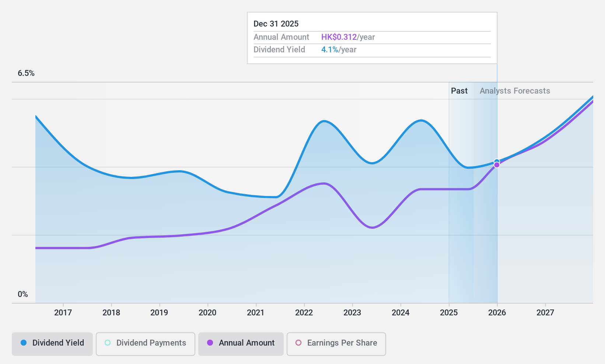
Task: Click the 2023 axis label
Action: pos(352,313)
